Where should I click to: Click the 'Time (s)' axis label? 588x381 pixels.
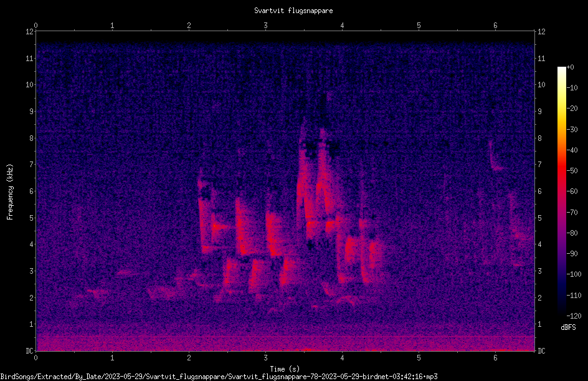[285, 369]
